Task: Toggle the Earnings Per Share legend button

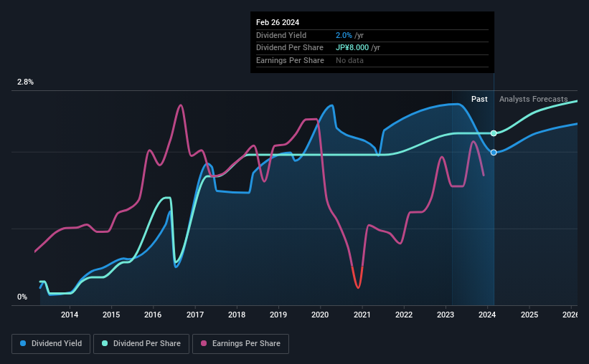Action: pos(240,343)
